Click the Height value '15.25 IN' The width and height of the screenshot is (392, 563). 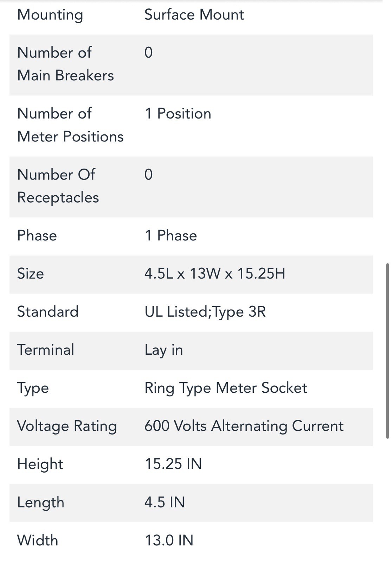(173, 464)
